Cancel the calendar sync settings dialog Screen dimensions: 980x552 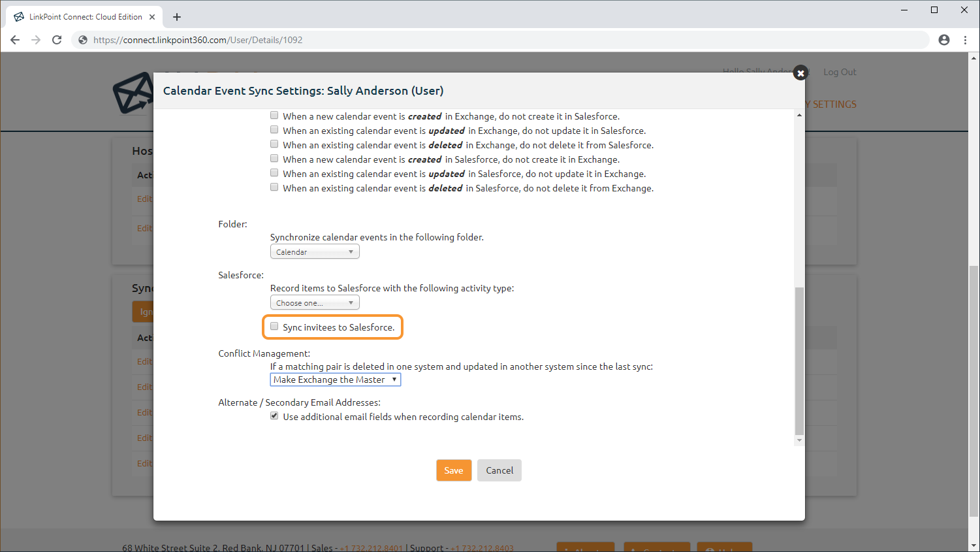coord(499,470)
